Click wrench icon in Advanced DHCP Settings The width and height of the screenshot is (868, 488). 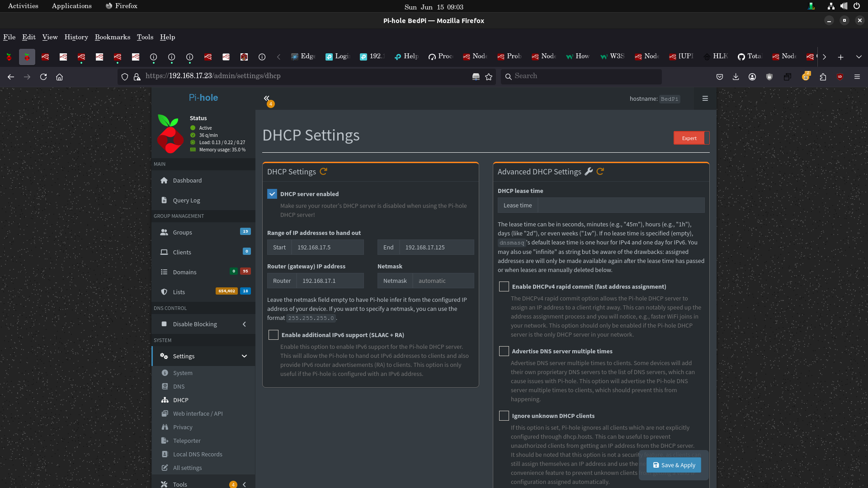[589, 172]
